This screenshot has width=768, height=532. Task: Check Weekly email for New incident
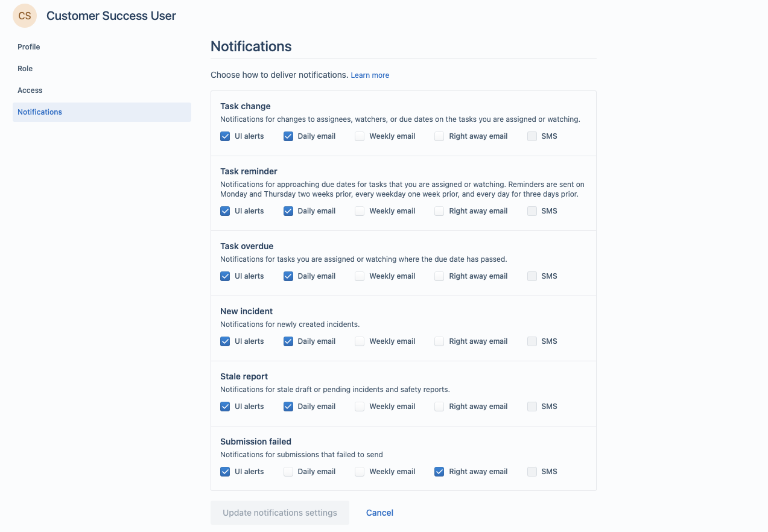click(x=360, y=341)
